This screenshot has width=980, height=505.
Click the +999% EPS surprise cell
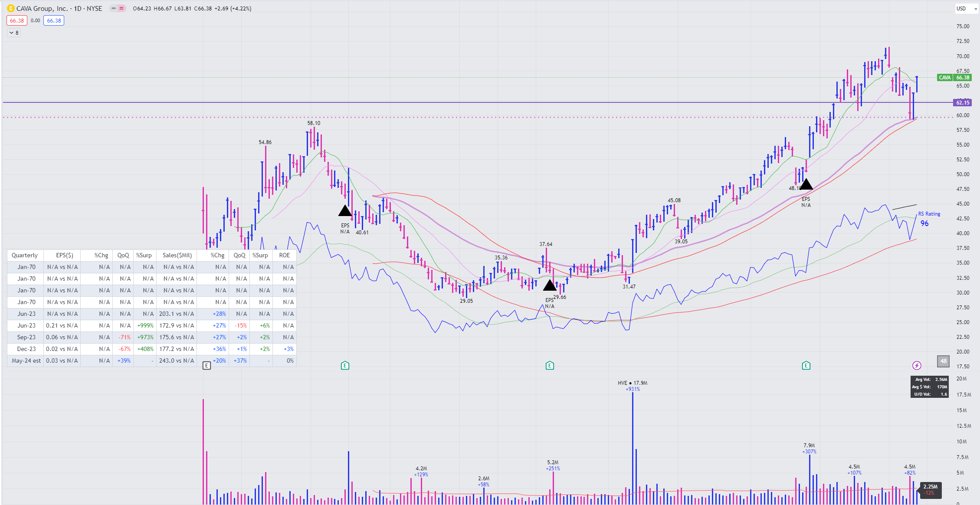click(x=145, y=325)
